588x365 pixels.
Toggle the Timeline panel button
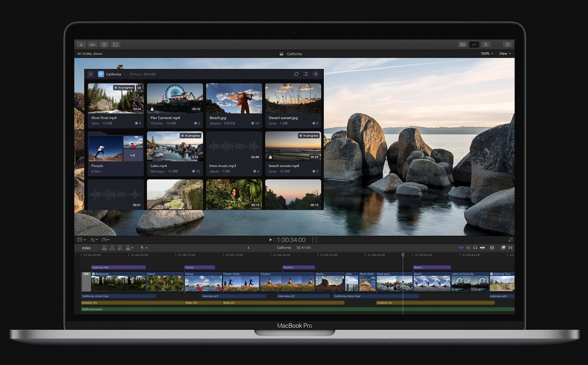pos(474,44)
